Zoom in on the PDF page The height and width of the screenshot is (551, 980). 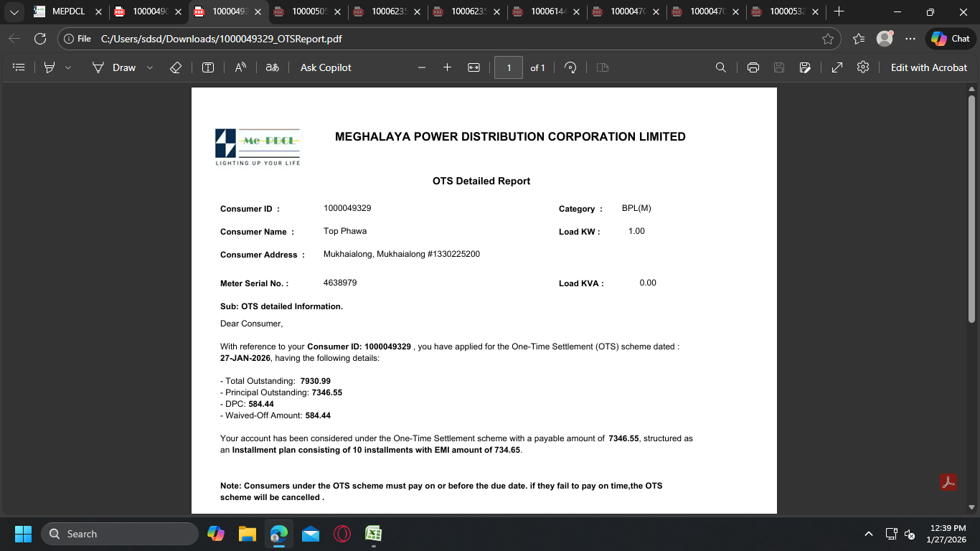click(447, 67)
